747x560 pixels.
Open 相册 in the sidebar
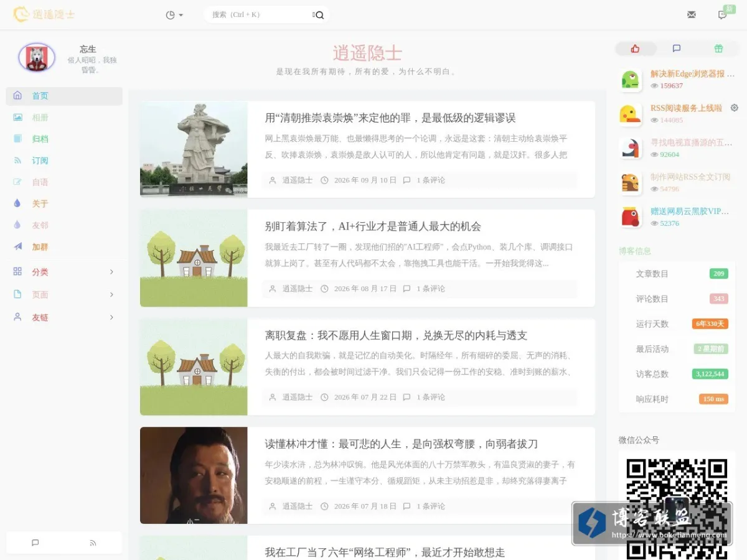click(x=40, y=118)
